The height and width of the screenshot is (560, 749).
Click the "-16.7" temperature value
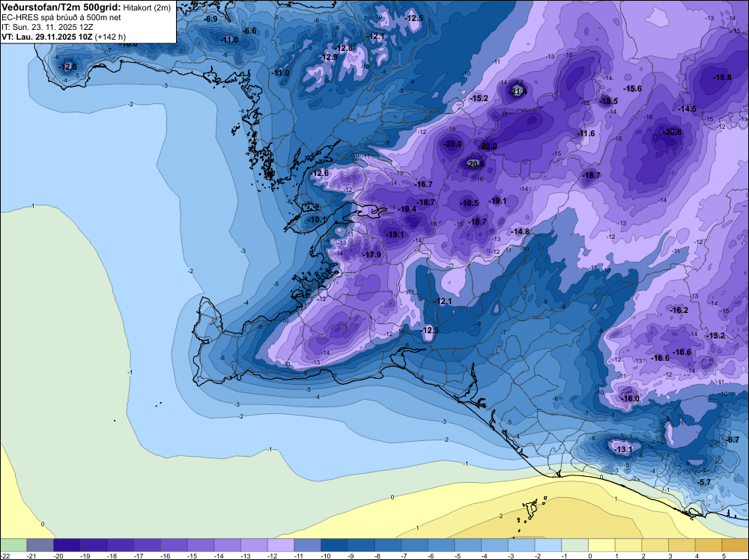(423, 184)
